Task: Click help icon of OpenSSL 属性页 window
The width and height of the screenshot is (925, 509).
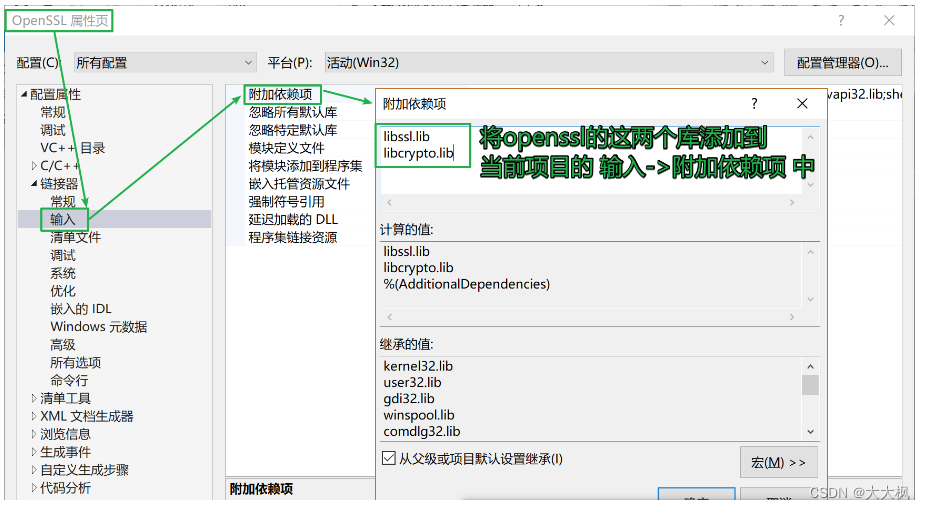Action: (841, 21)
